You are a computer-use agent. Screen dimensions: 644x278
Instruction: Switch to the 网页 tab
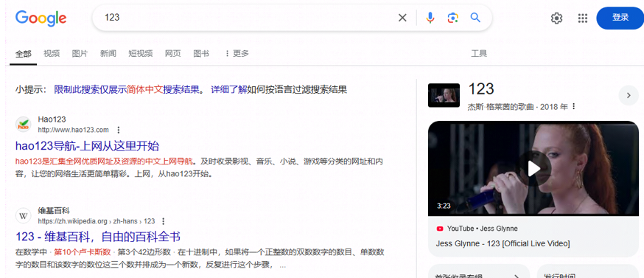(x=173, y=53)
